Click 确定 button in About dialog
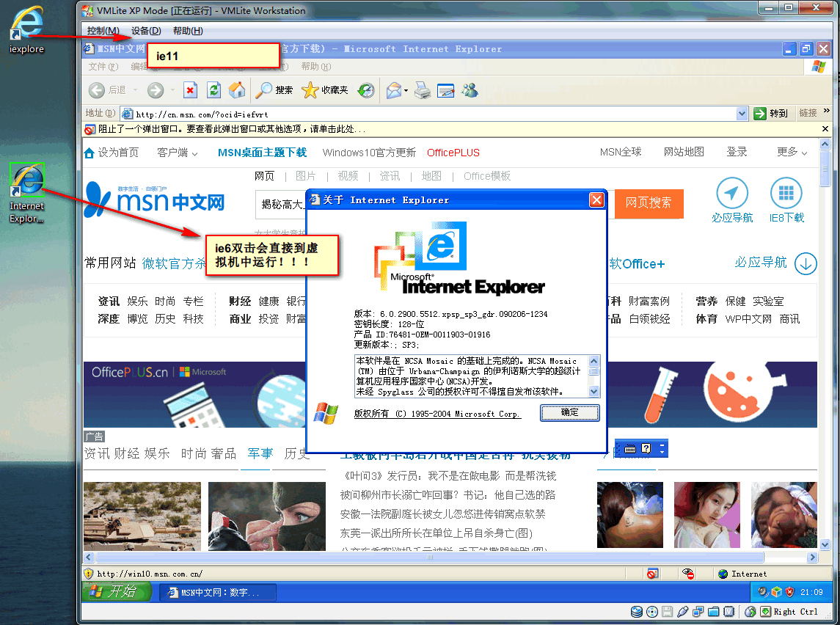Screen dimensions: 840x625 pyautogui.click(x=569, y=412)
